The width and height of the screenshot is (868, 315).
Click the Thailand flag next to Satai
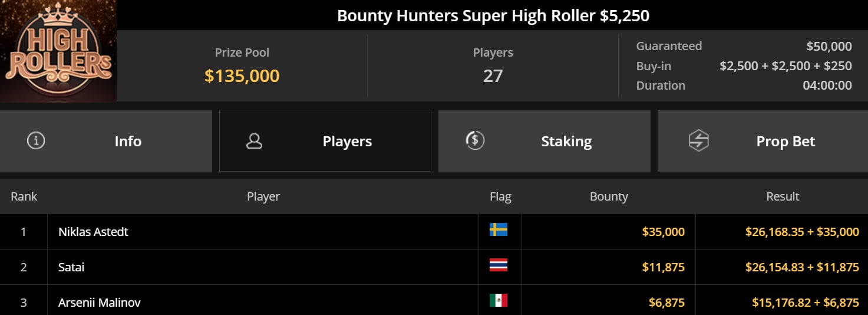499,265
